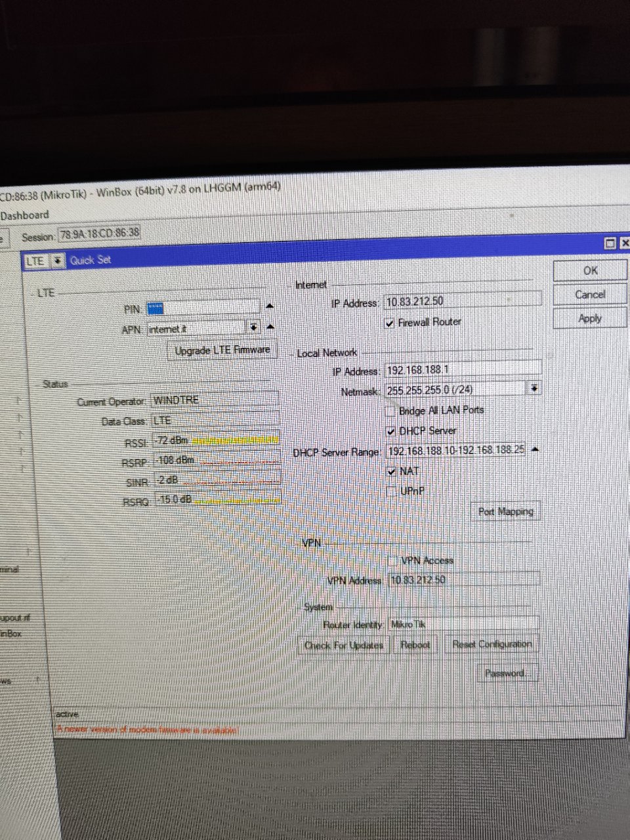The width and height of the screenshot is (630, 840).
Task: Click the Upgrade LTE Firmware button
Action: (222, 350)
